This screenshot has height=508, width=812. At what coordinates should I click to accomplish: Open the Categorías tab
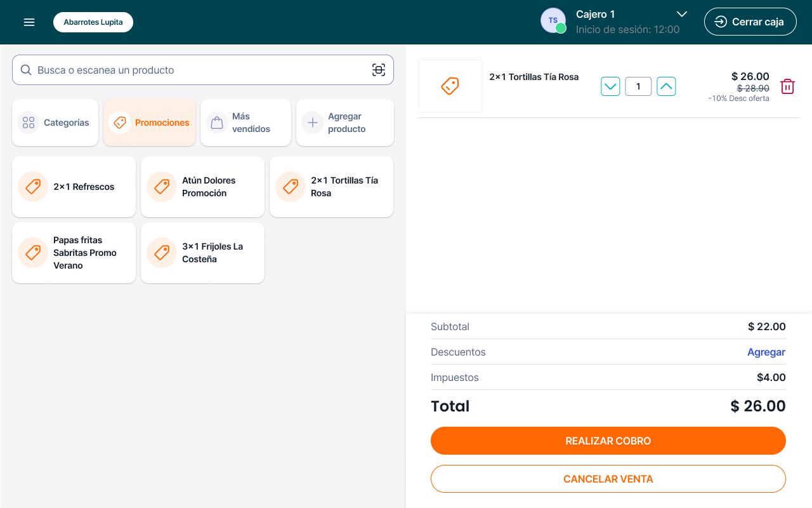click(55, 123)
